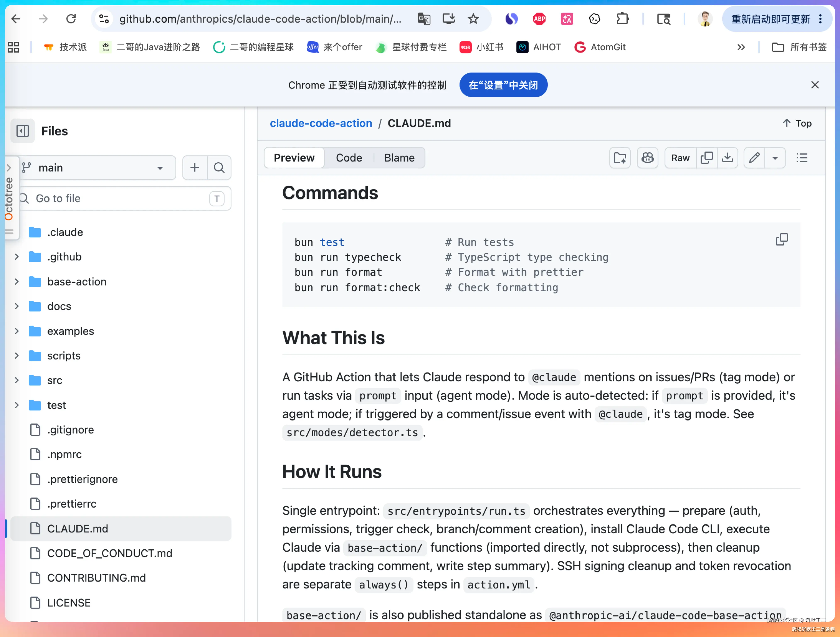This screenshot has width=840, height=637.
Task: Bookmark this page with the star
Action: click(473, 19)
